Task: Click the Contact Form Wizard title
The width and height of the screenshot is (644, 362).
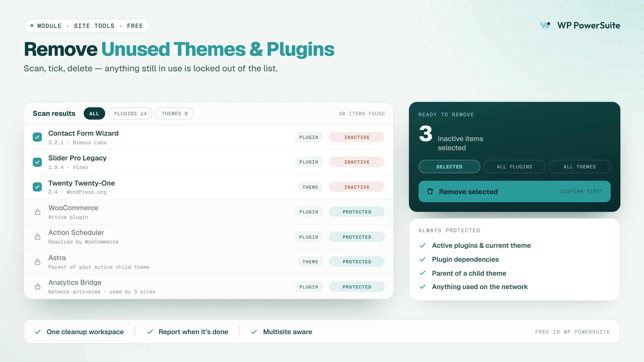Action: coord(83,133)
